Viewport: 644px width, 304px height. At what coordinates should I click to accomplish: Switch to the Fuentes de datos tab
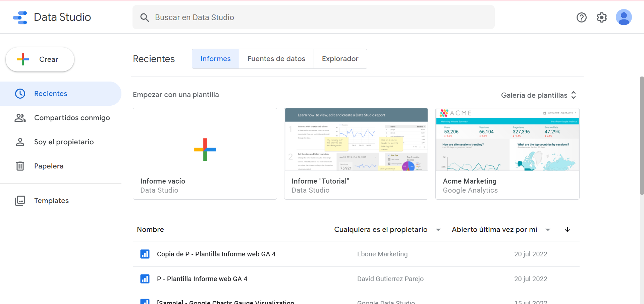tap(276, 59)
